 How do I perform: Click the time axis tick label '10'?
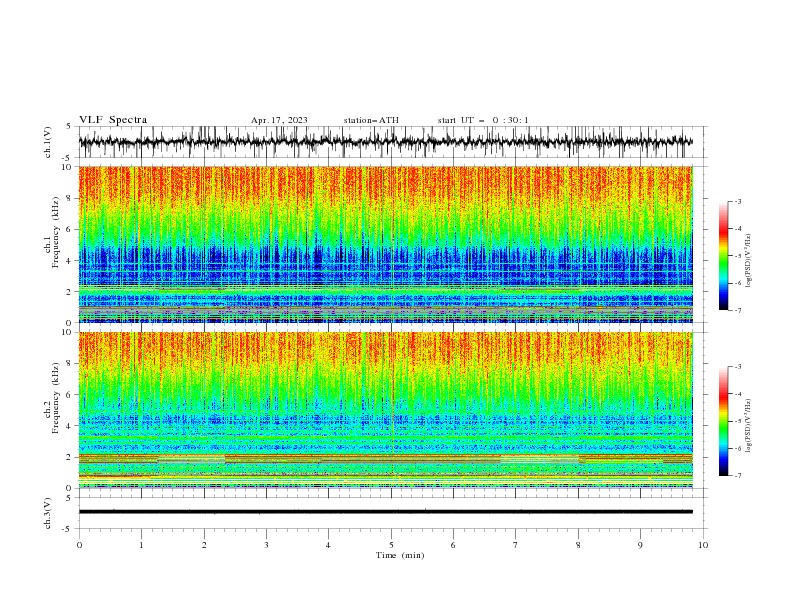click(x=703, y=545)
